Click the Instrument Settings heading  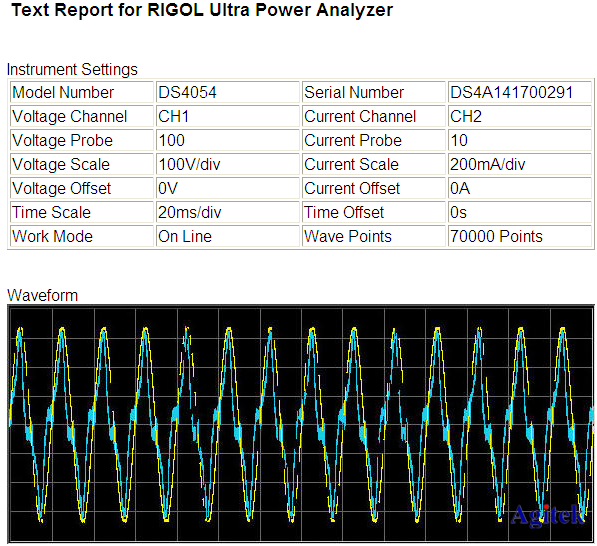coord(72,70)
